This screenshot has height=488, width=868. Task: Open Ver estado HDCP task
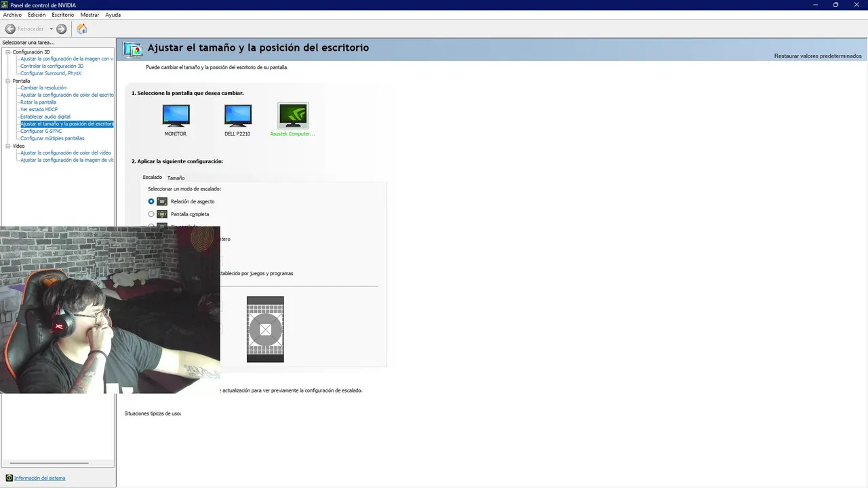(x=39, y=110)
